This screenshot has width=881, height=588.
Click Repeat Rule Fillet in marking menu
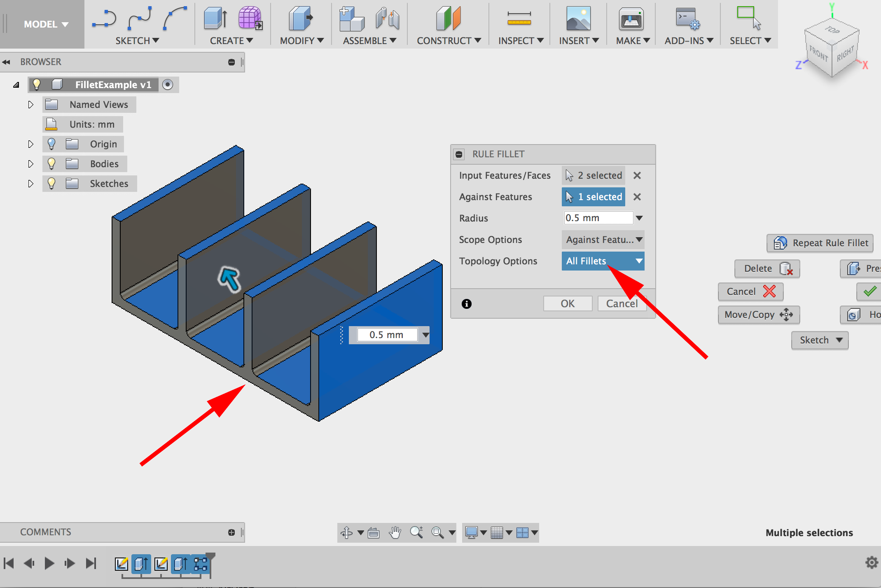820,243
